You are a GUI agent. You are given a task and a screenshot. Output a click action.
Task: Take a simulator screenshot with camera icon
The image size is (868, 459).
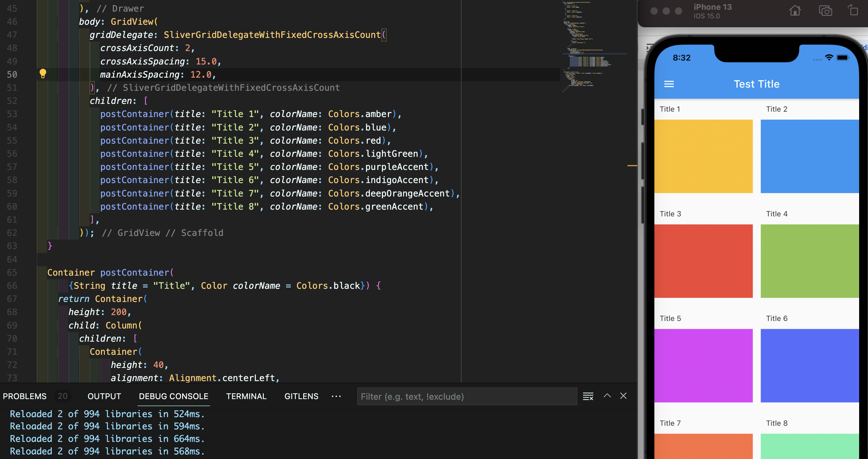[825, 11]
